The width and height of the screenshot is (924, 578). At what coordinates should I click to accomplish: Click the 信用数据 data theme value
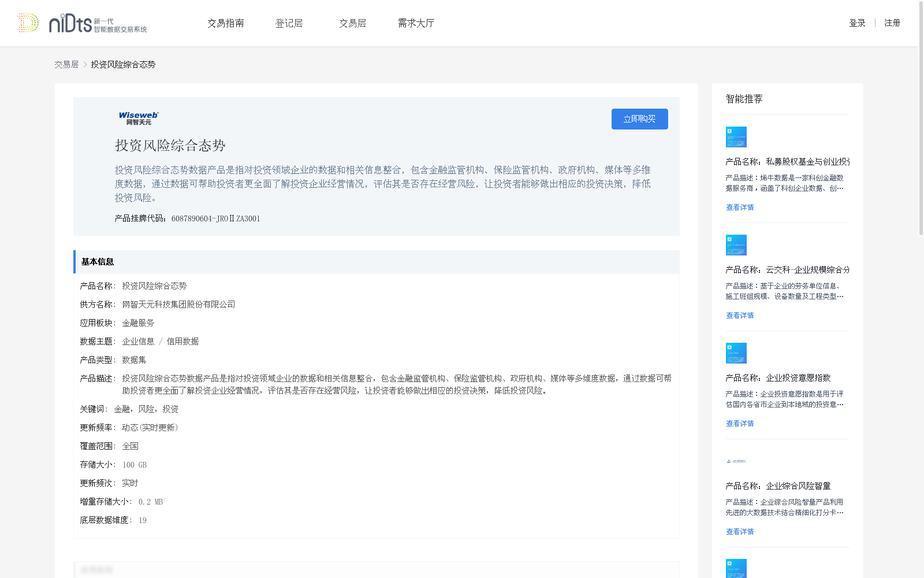click(x=182, y=342)
